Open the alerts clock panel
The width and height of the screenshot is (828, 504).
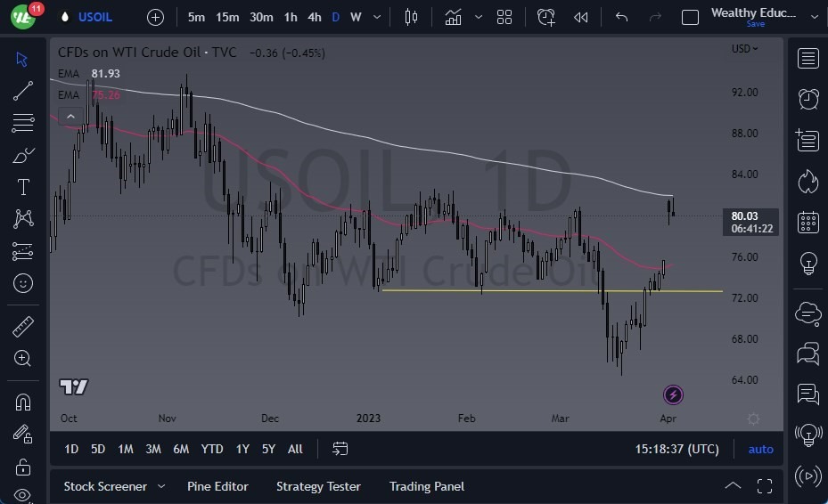pyautogui.click(x=808, y=99)
